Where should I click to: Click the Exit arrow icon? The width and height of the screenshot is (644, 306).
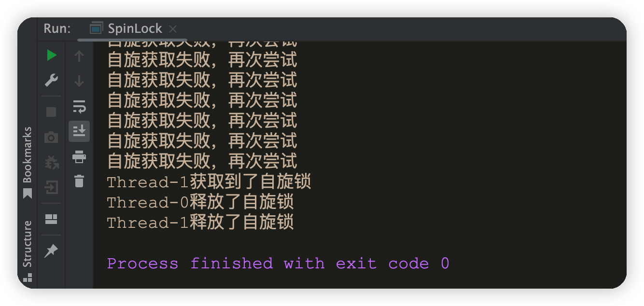click(x=51, y=187)
